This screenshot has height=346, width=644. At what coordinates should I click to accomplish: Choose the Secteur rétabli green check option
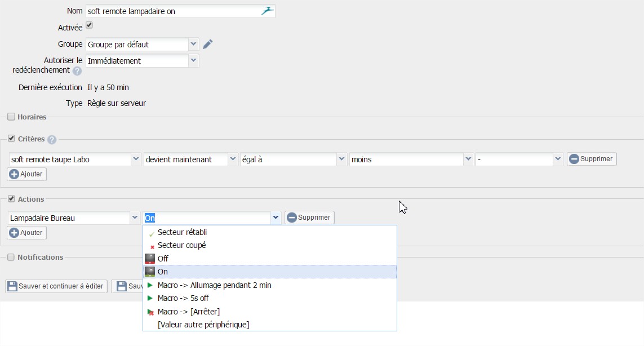click(x=182, y=232)
